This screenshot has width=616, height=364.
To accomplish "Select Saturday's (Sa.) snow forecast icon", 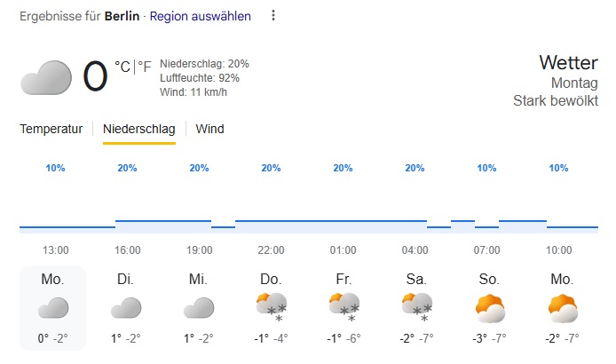I will click(416, 307).
